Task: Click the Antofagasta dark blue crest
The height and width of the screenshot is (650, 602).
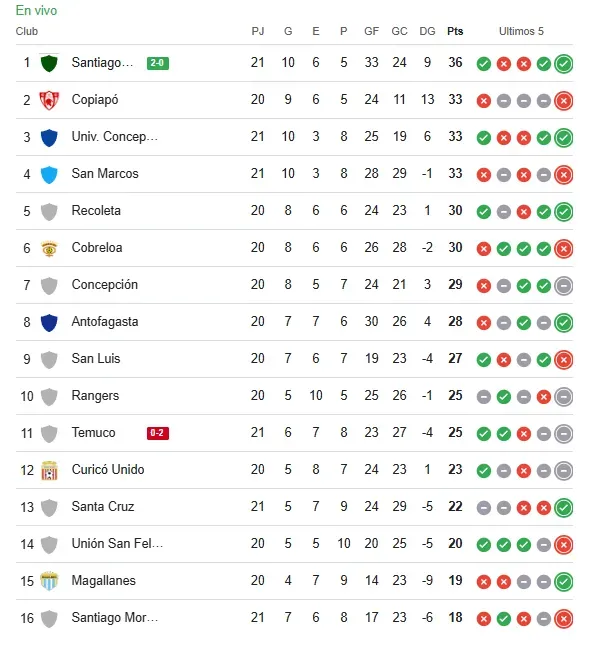Action: [x=49, y=322]
